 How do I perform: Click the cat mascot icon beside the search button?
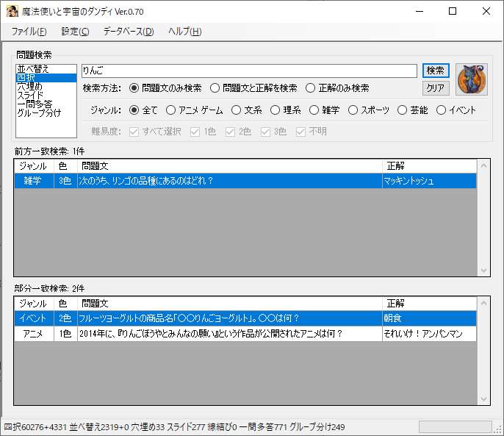pos(472,79)
